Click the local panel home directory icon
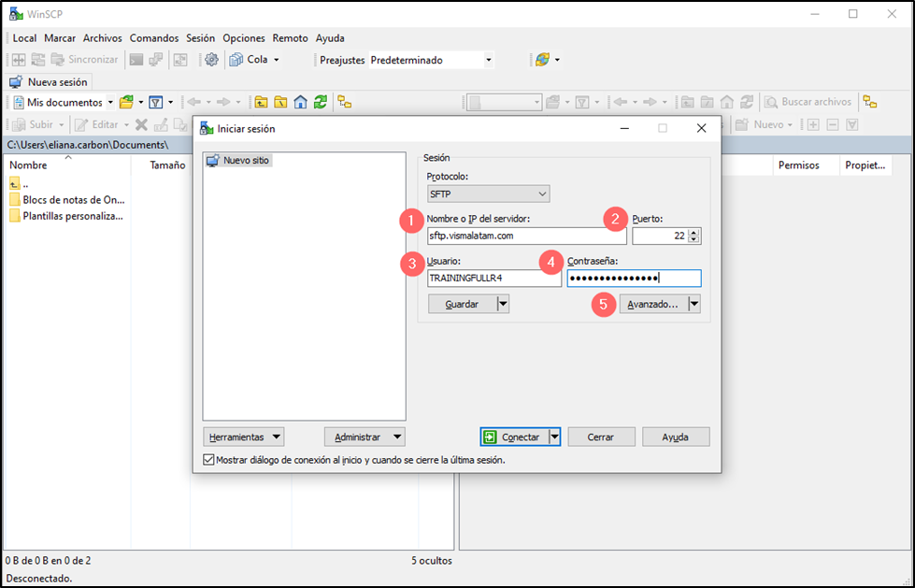Screen dimensions: 915x588 (x=301, y=102)
